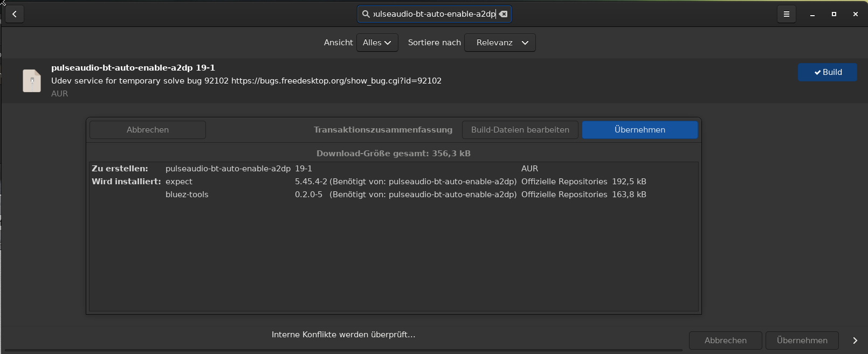Cancel the transaction summary dialog

pyautogui.click(x=148, y=130)
